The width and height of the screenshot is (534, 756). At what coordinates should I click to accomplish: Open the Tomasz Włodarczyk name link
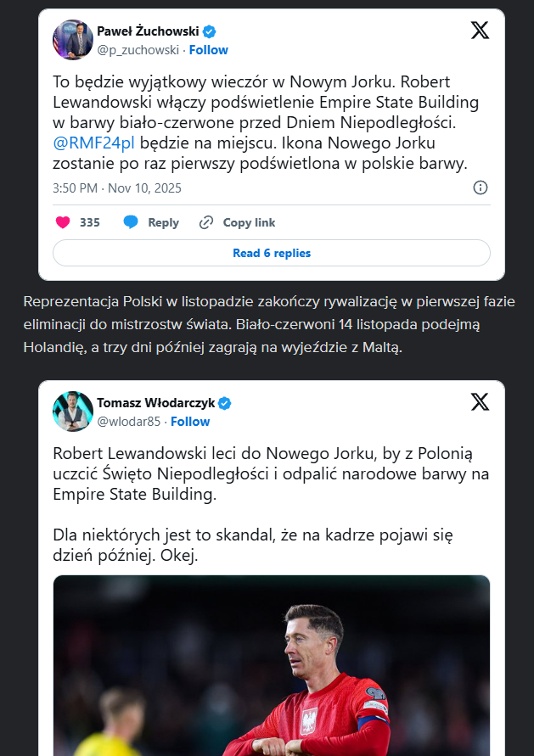157,403
